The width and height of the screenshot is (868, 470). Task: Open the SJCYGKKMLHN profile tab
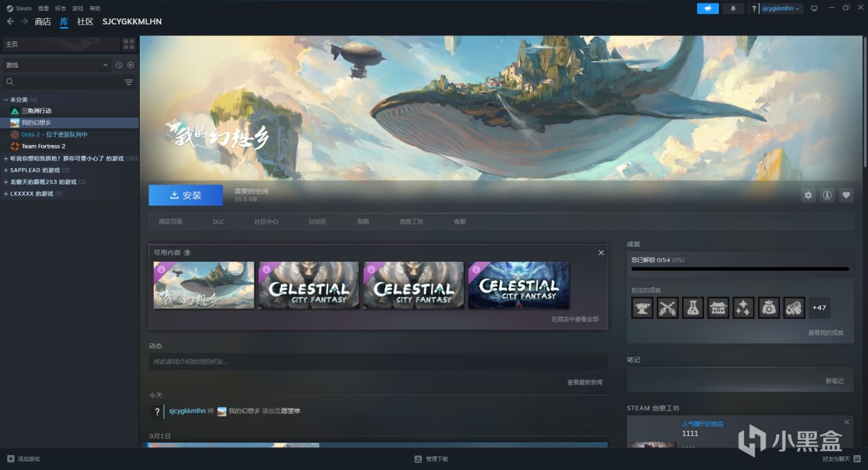click(x=132, y=22)
